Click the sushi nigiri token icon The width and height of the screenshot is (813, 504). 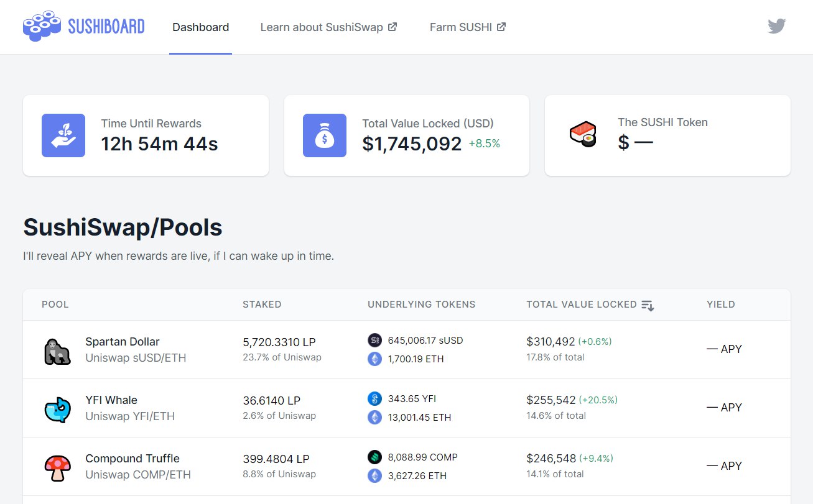tap(583, 134)
